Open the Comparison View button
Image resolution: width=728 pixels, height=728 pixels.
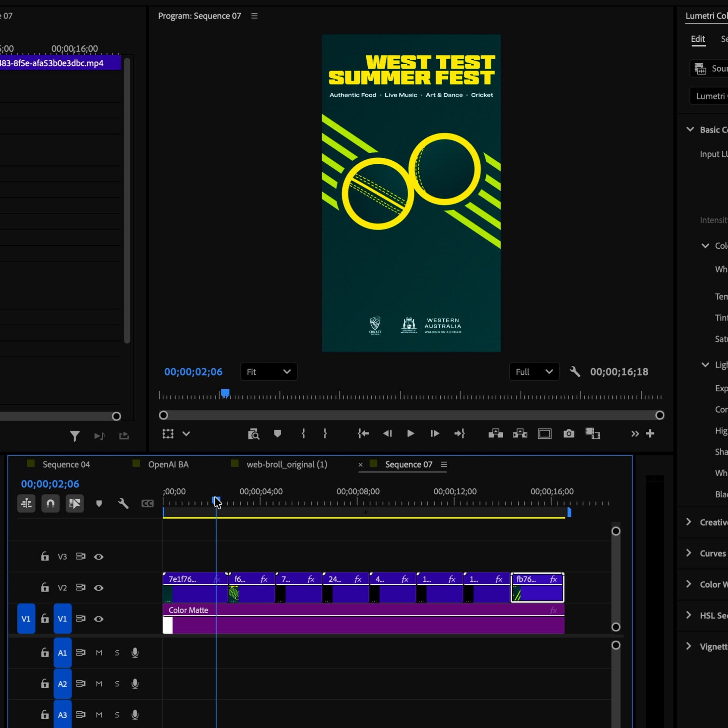[593, 433]
